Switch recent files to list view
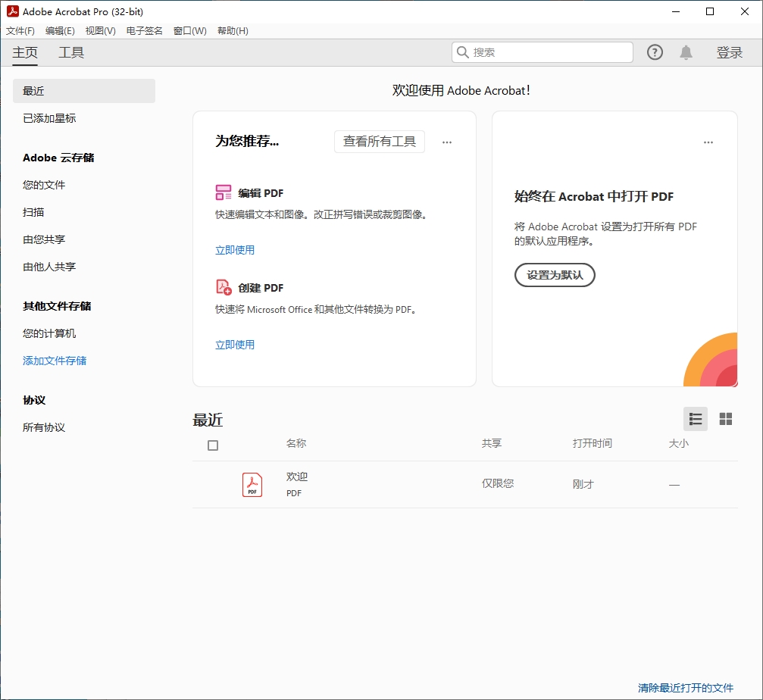 695,418
